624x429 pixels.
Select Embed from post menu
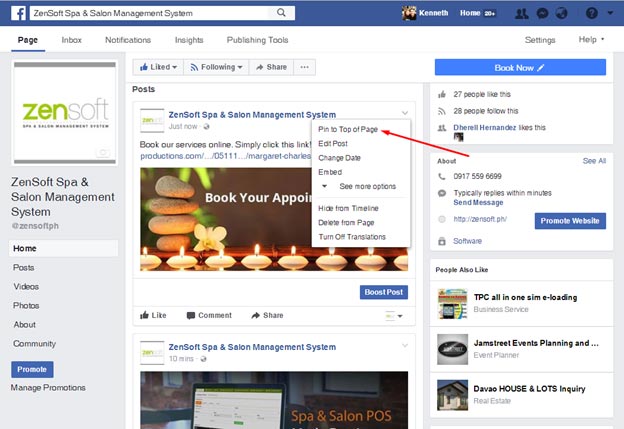tap(330, 172)
